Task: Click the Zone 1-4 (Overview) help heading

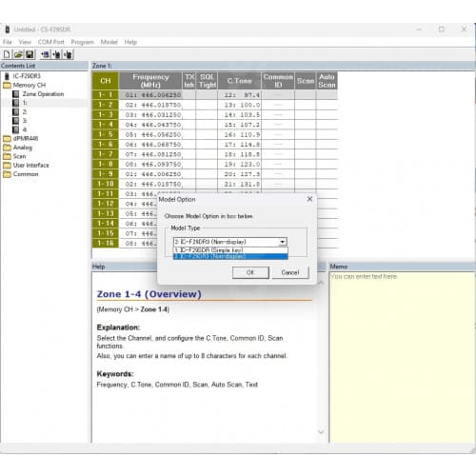Action: pos(149,294)
